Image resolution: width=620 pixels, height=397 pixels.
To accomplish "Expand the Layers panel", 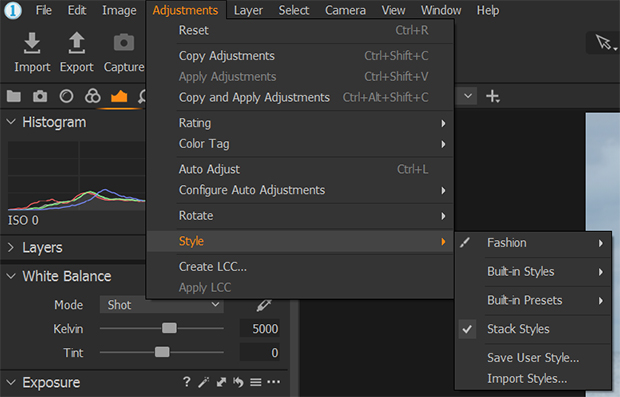I will point(11,248).
